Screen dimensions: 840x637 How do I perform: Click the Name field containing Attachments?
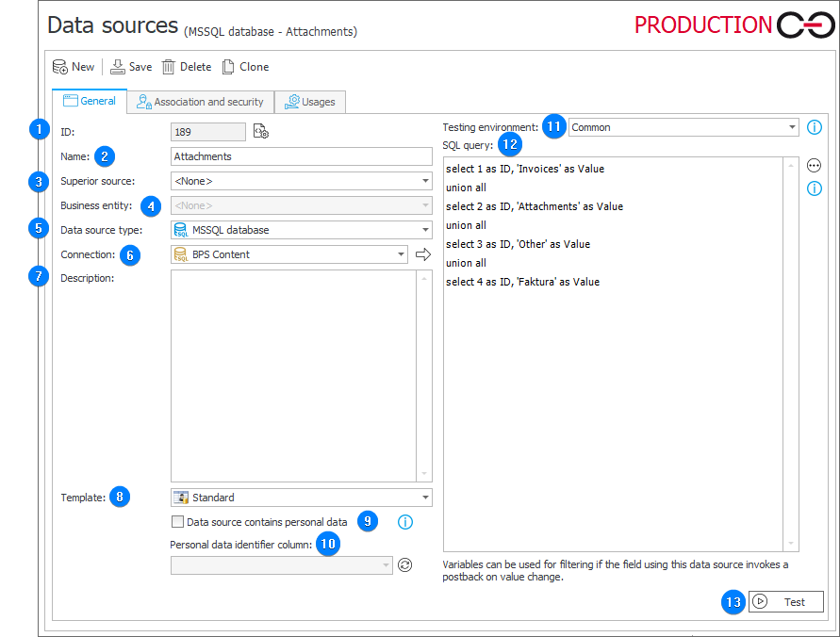pyautogui.click(x=302, y=156)
